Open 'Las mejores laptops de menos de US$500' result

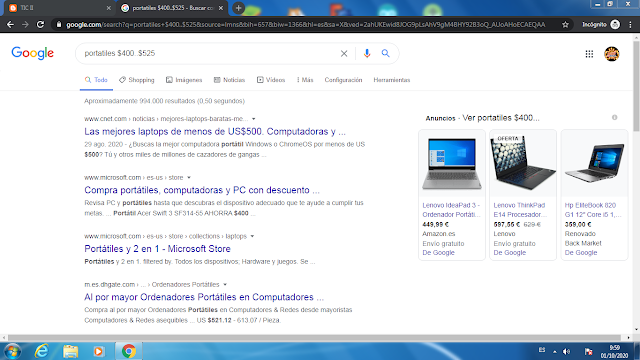(x=215, y=131)
